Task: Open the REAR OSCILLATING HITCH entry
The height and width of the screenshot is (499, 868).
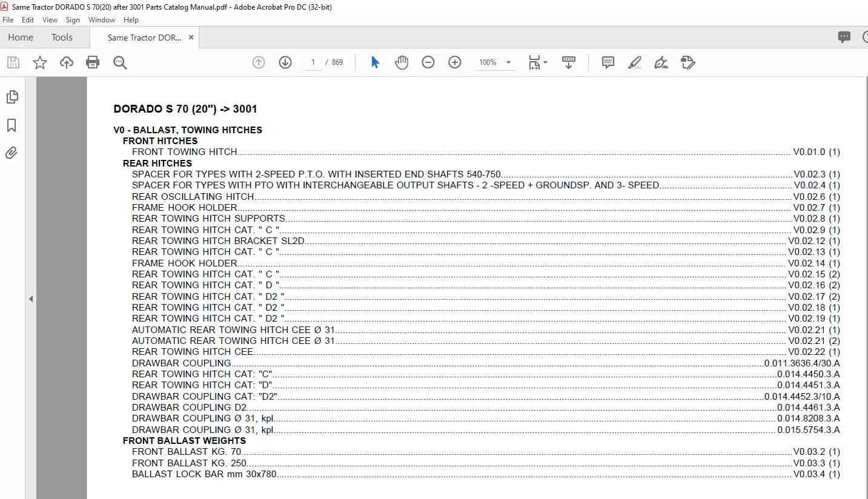Action: [193, 196]
